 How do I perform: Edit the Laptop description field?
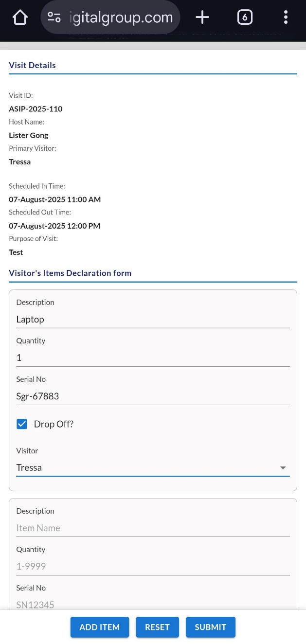(153, 320)
